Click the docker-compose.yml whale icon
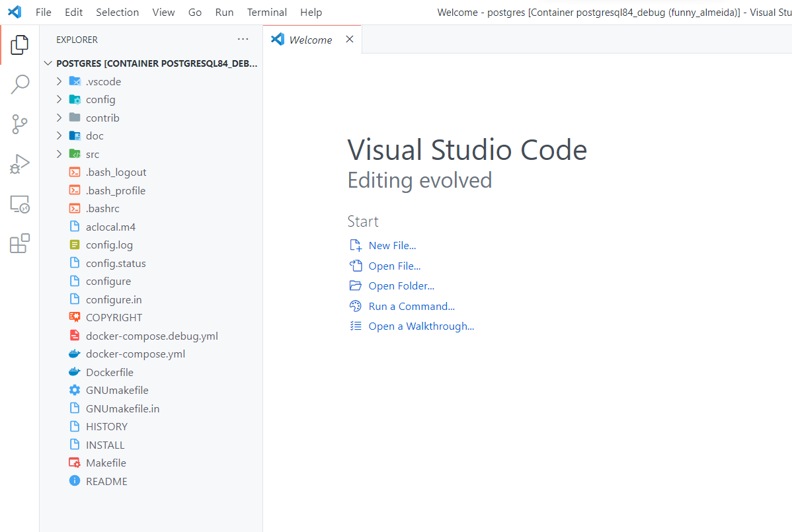Image resolution: width=792 pixels, height=532 pixels. coord(75,354)
